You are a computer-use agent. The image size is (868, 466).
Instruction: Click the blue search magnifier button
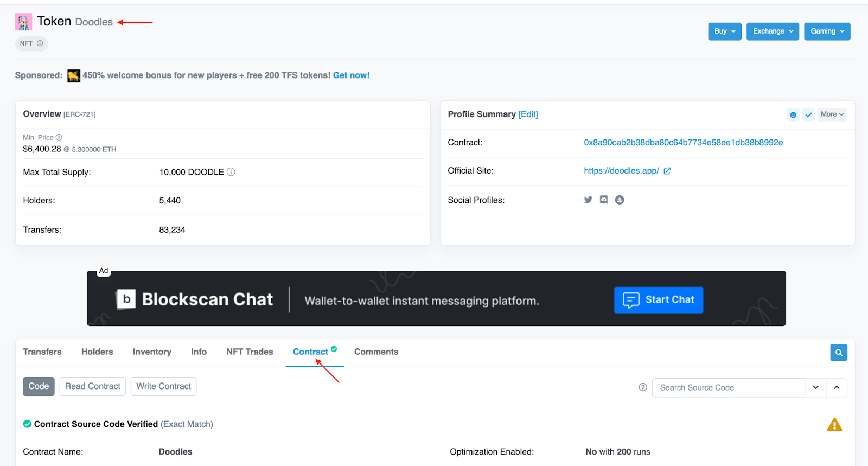tap(839, 353)
